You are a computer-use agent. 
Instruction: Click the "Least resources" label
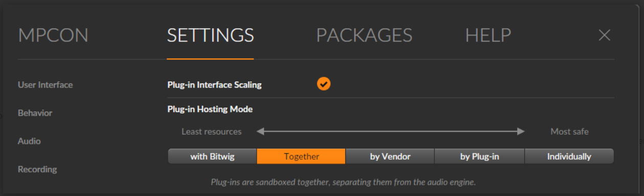tap(211, 132)
